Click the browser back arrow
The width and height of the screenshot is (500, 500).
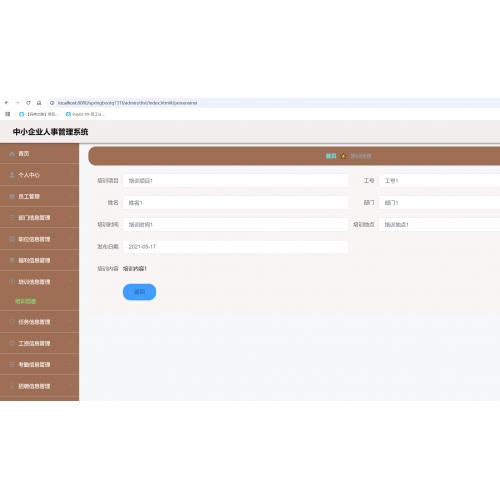[x=6, y=103]
